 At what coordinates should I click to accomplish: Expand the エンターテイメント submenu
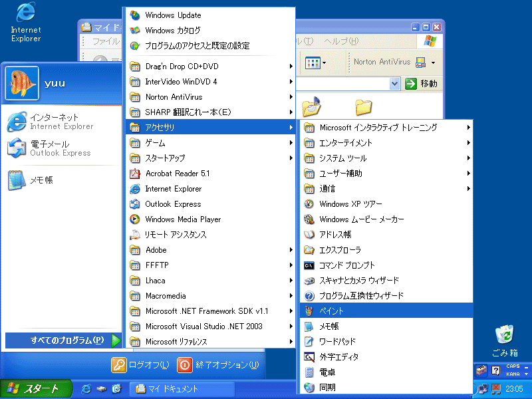point(386,143)
